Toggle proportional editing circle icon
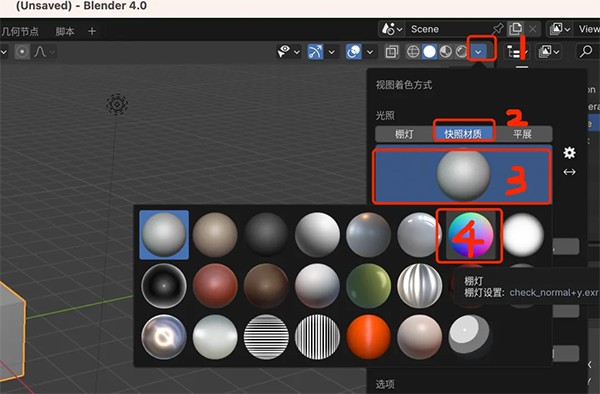Image resolution: width=600 pixels, height=394 pixels. [22, 52]
